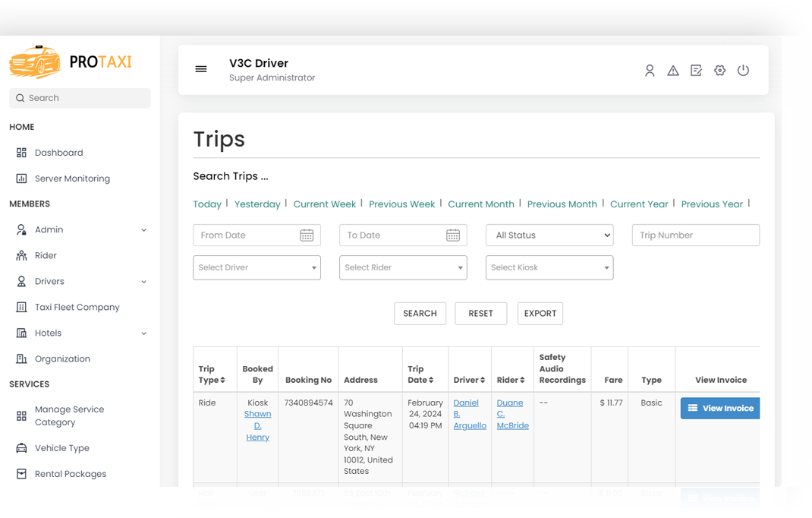
Task: Type in the Trip Number field
Action: point(695,235)
